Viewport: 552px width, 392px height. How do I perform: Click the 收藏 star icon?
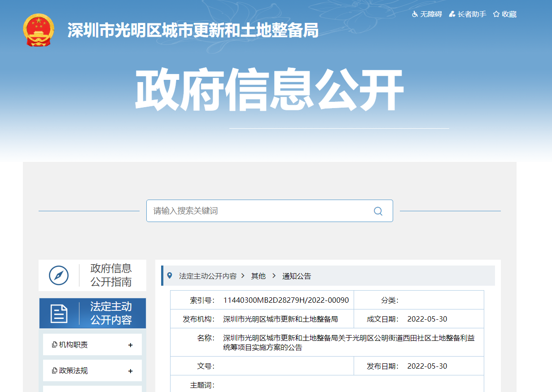point(496,14)
